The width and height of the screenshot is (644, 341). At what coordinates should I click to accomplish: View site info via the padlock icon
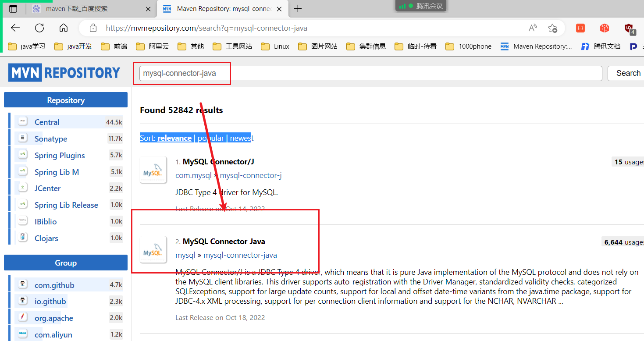pyautogui.click(x=93, y=28)
